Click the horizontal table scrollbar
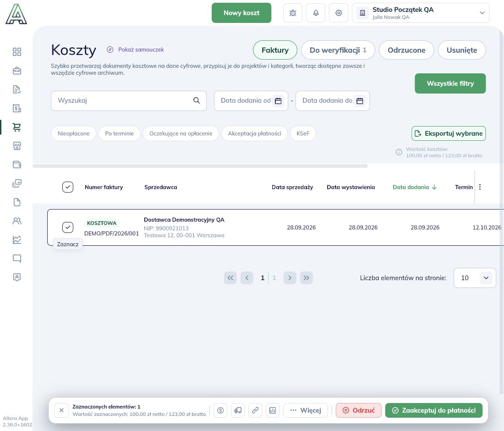The height and width of the screenshot is (431, 504). [200, 166]
